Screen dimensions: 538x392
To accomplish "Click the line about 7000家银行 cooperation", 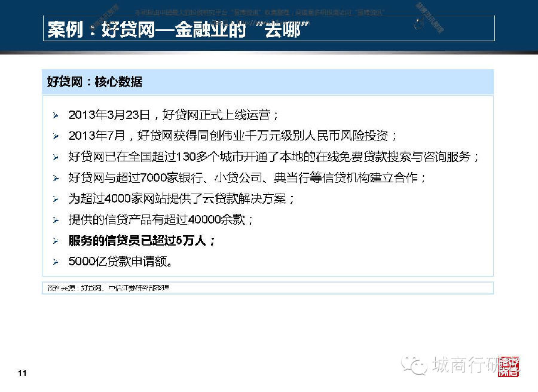I will click(x=247, y=177).
